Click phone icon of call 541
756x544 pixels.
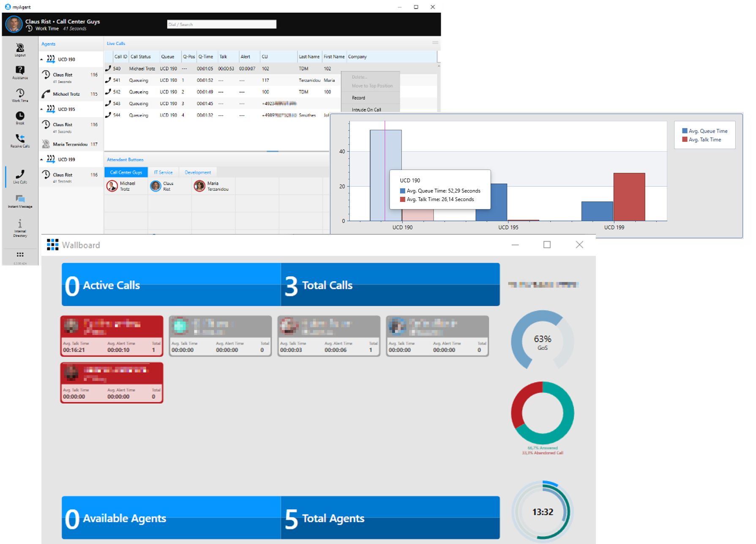tap(108, 80)
